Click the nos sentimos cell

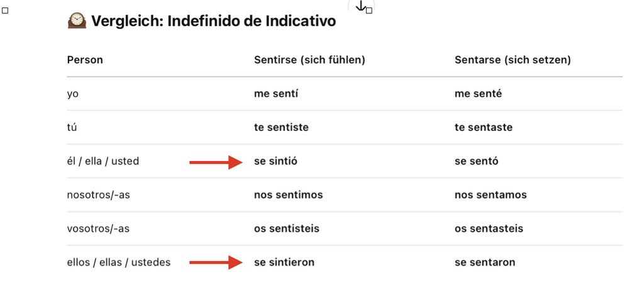coord(288,195)
